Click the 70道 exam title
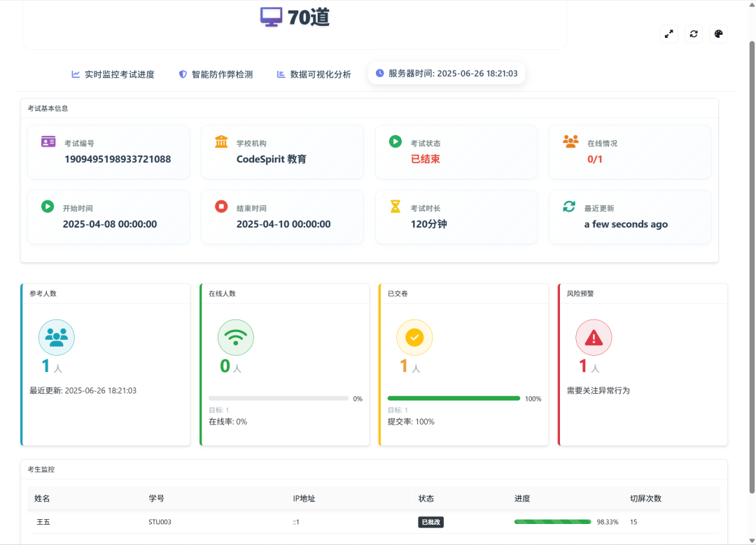The height and width of the screenshot is (545, 756). [x=309, y=18]
